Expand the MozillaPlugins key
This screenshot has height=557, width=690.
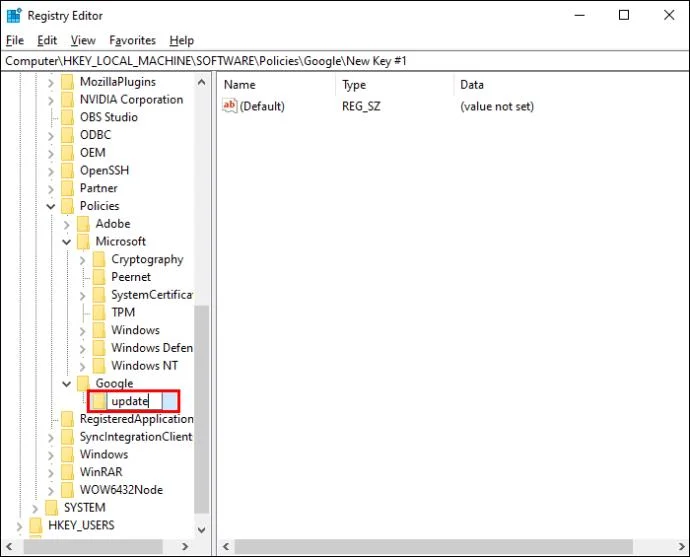click(51, 82)
